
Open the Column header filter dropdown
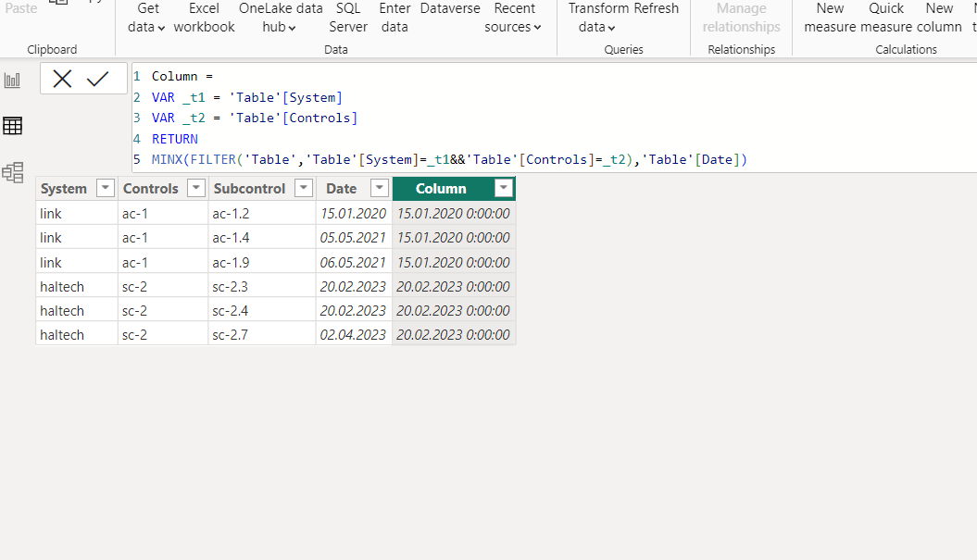(x=504, y=188)
